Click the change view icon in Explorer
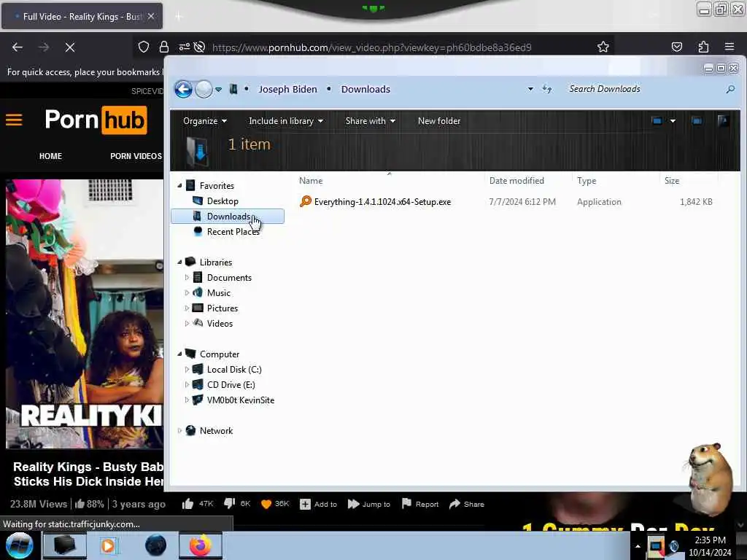This screenshot has height=560, width=747. coord(657,121)
